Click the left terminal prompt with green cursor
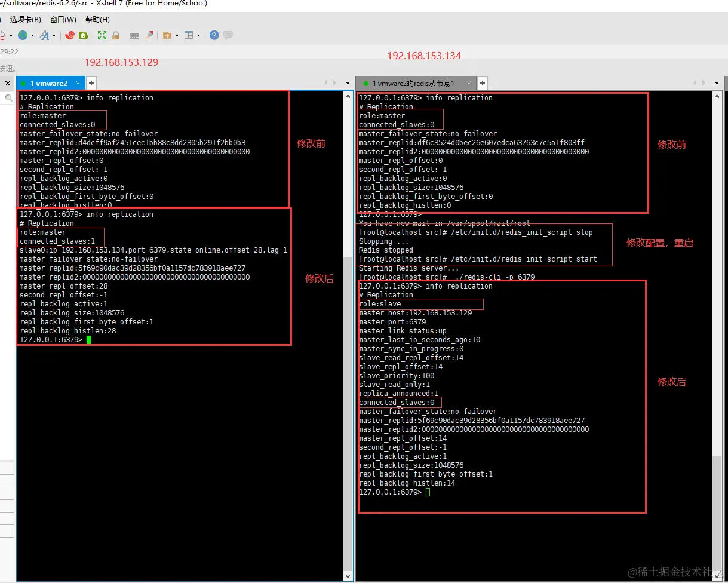 [55, 340]
